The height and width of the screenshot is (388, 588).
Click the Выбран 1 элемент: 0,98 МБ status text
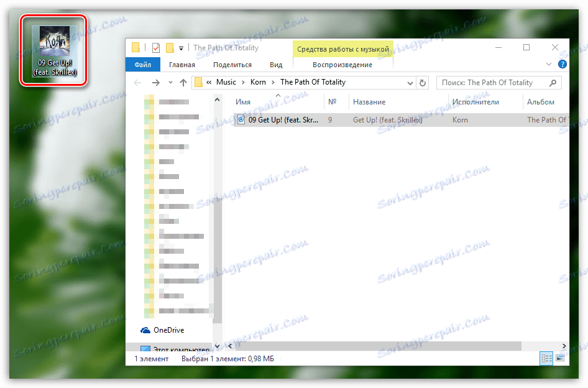point(227,359)
